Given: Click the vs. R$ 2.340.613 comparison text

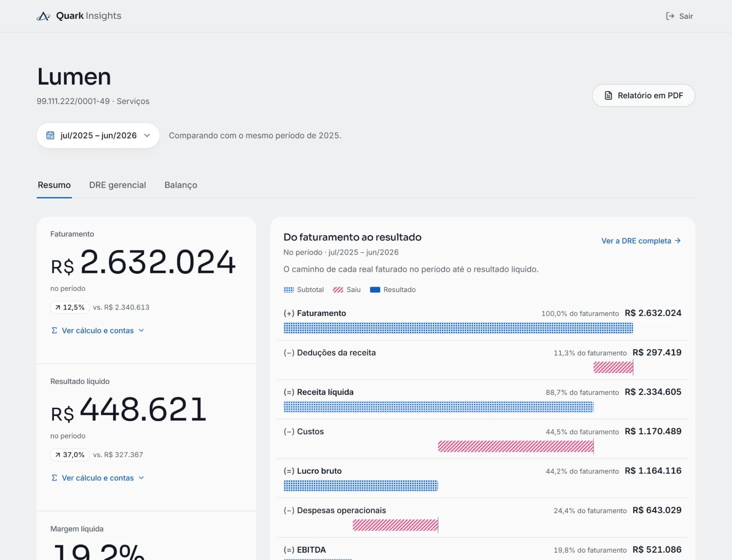Looking at the screenshot, I should 121,307.
